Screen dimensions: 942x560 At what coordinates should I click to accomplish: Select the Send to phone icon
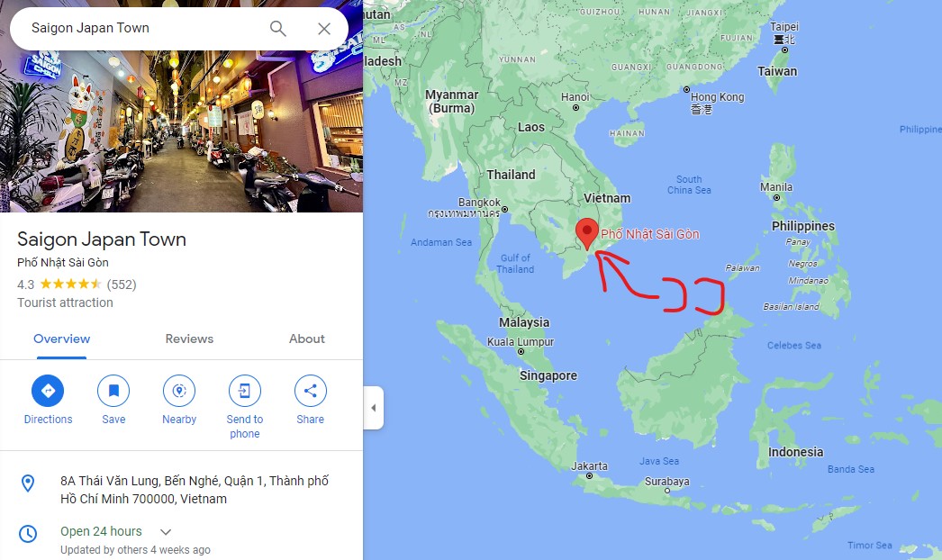pos(245,391)
